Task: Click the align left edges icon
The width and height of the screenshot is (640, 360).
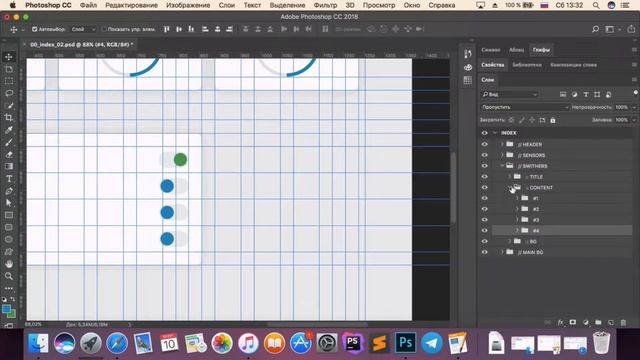Action: pyautogui.click(x=205, y=29)
